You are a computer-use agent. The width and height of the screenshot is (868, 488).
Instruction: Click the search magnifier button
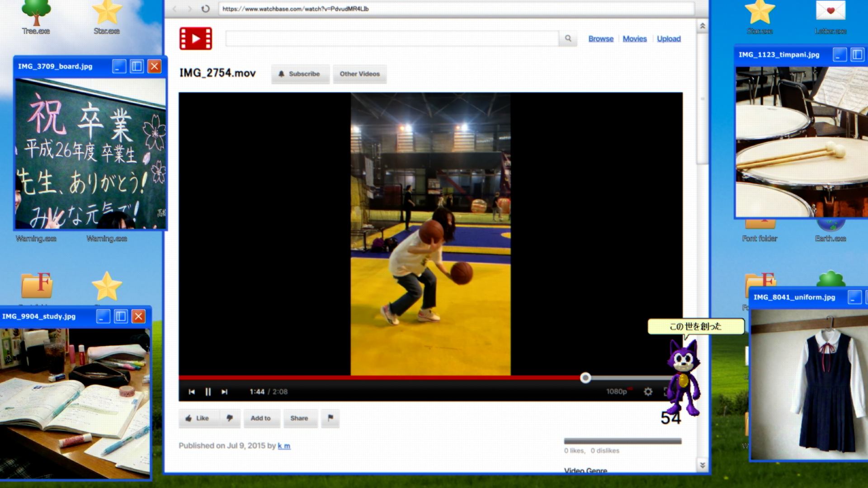click(x=568, y=39)
